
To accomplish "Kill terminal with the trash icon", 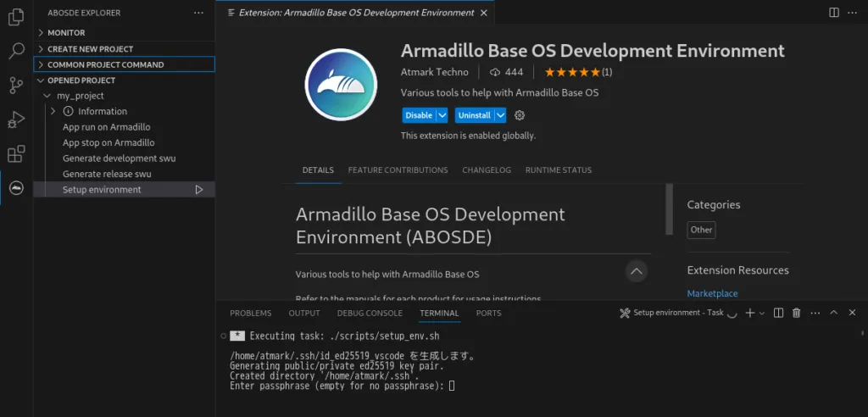I will 796,313.
